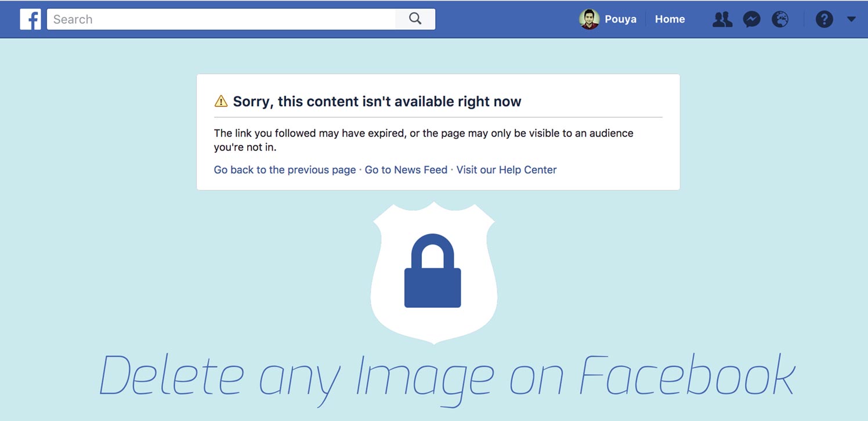This screenshot has width=868, height=421.
Task: Click the "Sorry, this content isn't available" heading
Action: (x=377, y=102)
